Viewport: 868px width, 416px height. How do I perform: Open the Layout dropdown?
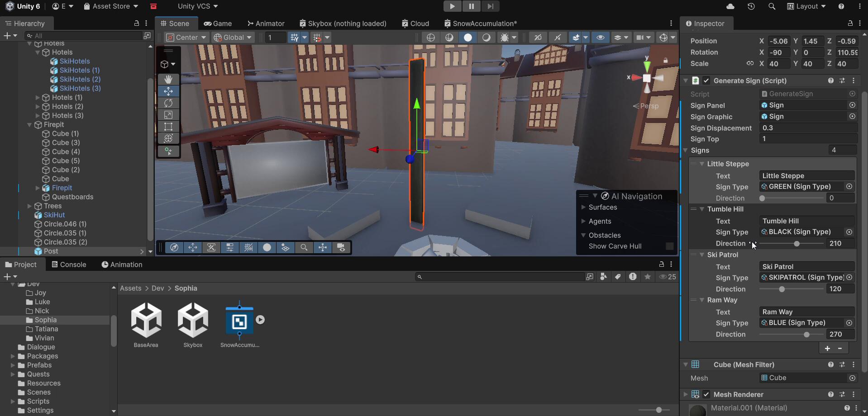(806, 6)
